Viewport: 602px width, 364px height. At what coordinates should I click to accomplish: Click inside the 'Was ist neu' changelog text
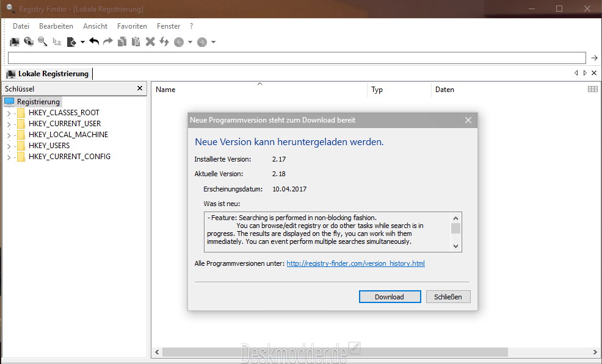(x=327, y=232)
